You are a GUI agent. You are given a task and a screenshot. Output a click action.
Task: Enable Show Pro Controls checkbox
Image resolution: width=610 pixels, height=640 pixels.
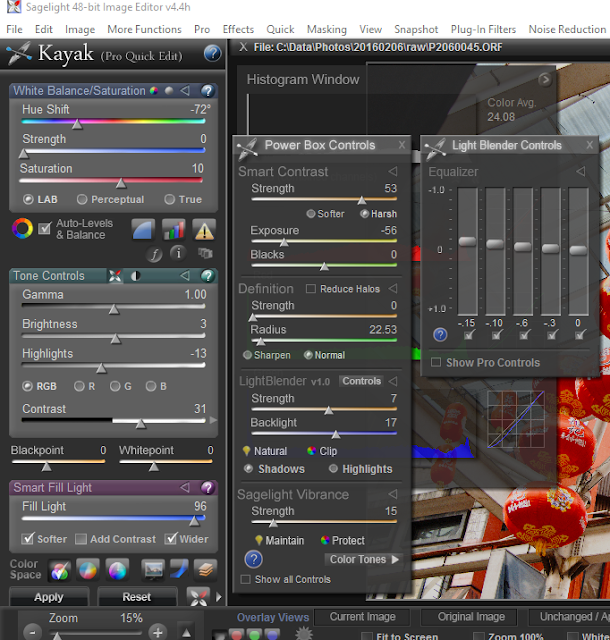pyautogui.click(x=436, y=362)
